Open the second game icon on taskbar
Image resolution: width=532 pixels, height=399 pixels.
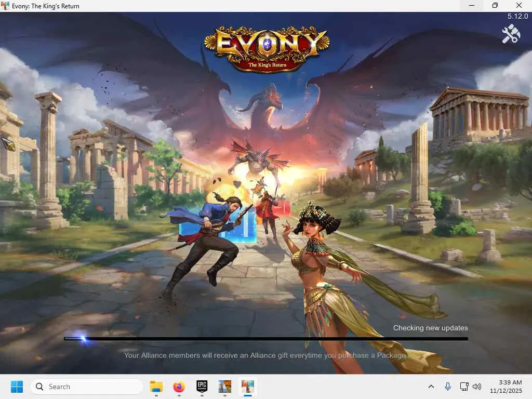click(225, 387)
